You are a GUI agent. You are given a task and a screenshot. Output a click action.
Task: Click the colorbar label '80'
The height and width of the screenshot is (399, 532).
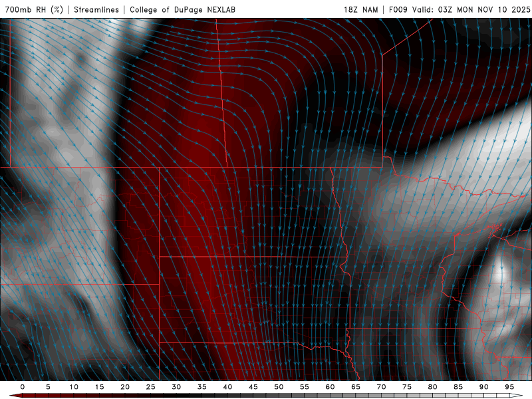tap(432, 387)
